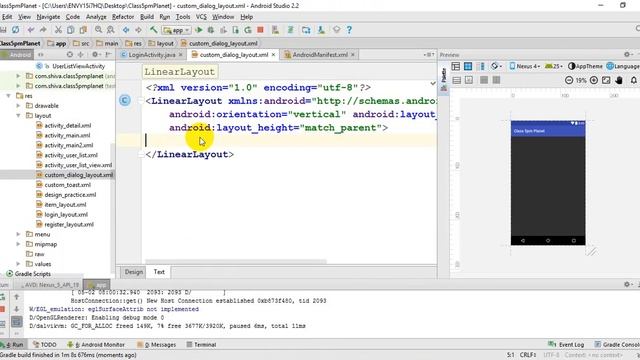Click the Paste toolbar icon
The width and height of the screenshot is (640, 360).
pyautogui.click(x=83, y=30)
